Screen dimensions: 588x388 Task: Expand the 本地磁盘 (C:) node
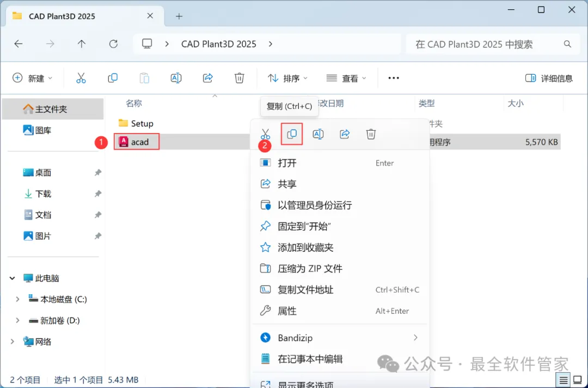pyautogui.click(x=17, y=299)
